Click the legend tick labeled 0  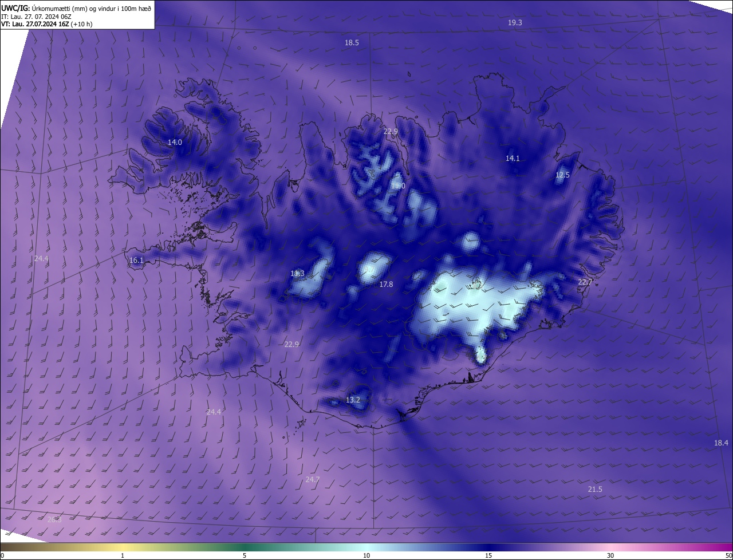2,555
